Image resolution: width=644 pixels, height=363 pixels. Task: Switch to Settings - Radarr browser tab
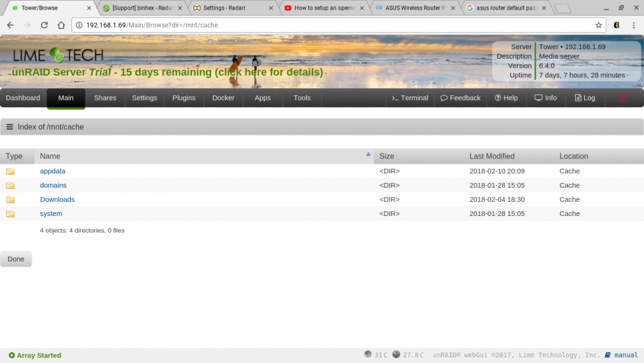tap(232, 8)
